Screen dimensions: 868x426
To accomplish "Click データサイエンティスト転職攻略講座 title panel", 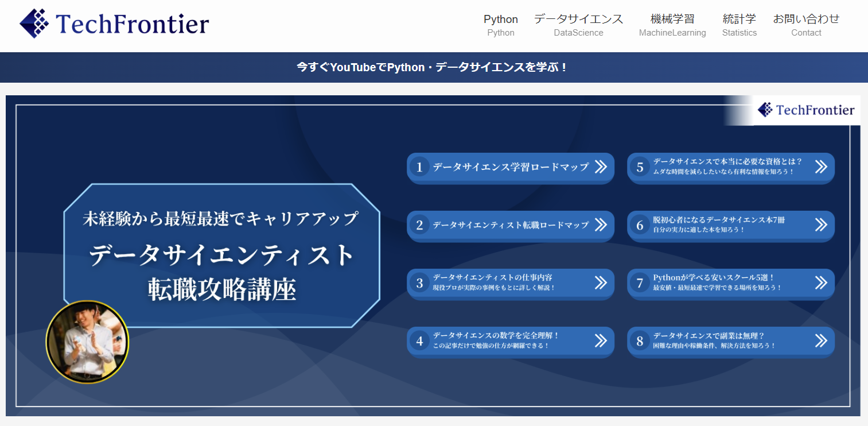I will [x=221, y=255].
